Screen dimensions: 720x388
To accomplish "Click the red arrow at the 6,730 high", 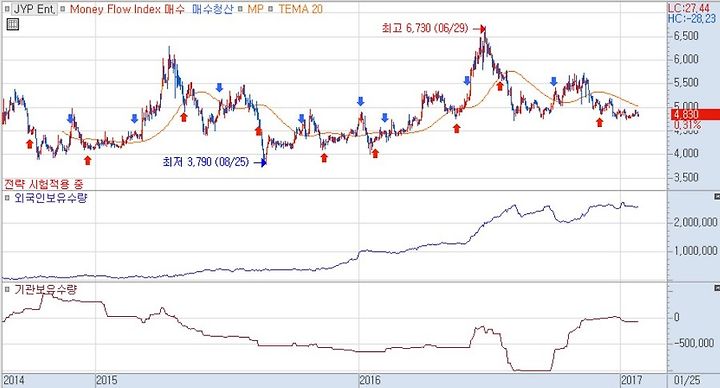I will (479, 29).
